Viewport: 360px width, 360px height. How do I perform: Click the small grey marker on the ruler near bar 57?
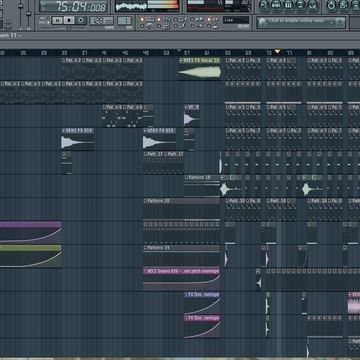click(179, 51)
